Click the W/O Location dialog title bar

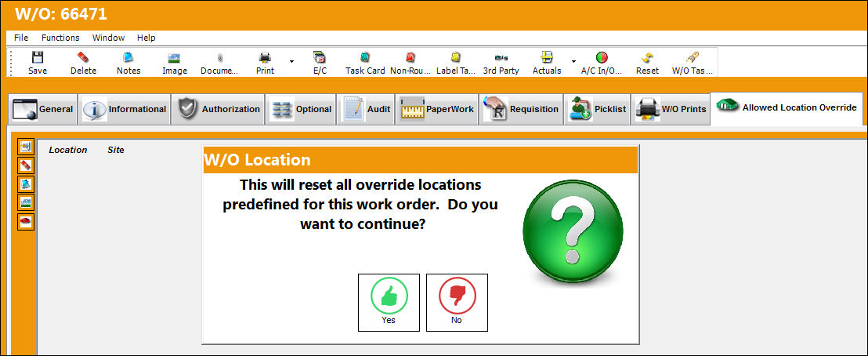click(421, 160)
